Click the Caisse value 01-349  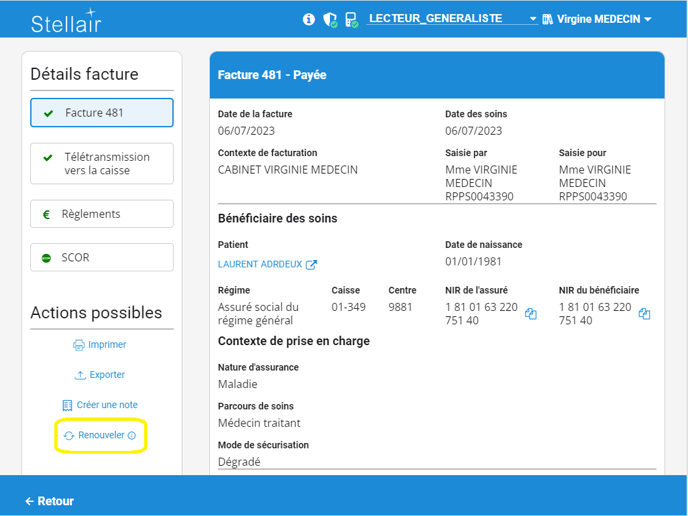pyautogui.click(x=348, y=307)
